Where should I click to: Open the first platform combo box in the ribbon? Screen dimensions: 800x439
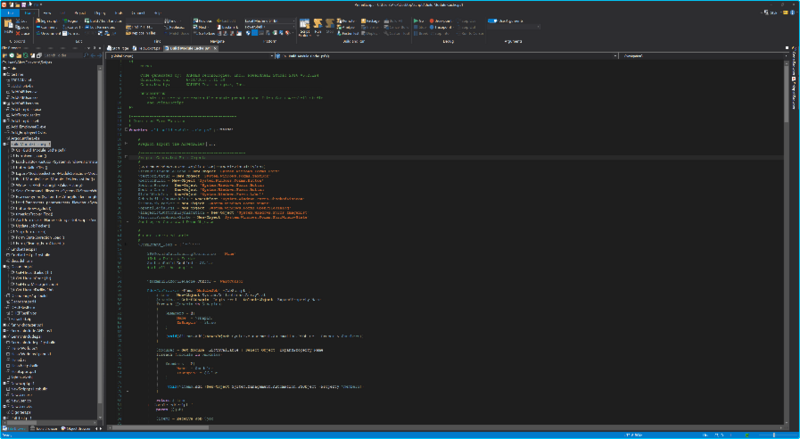[x=269, y=21]
